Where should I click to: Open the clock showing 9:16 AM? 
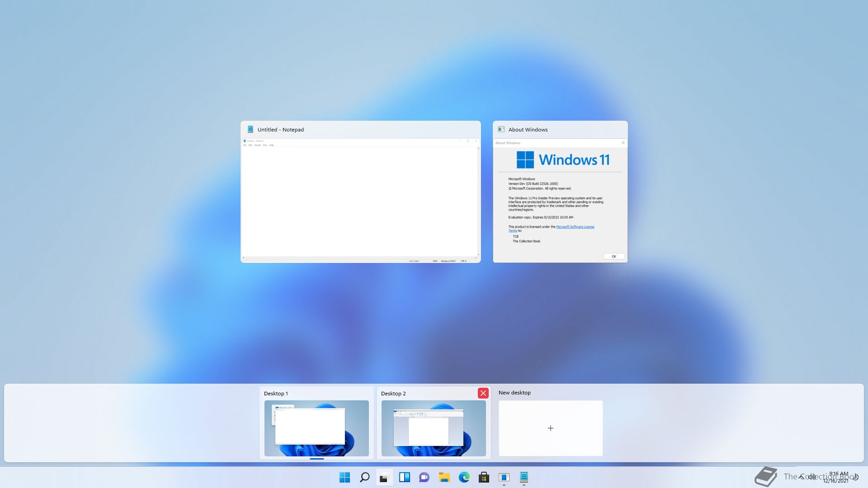coord(836,477)
